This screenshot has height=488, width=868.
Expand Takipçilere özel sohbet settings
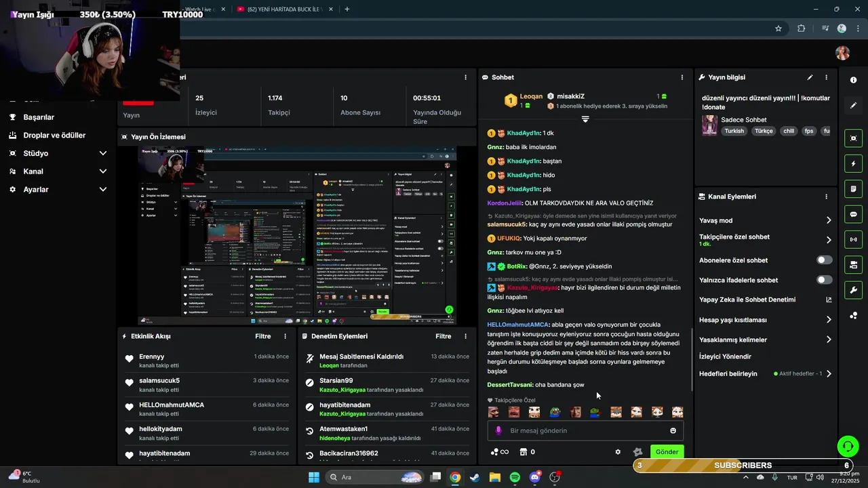[x=829, y=240]
